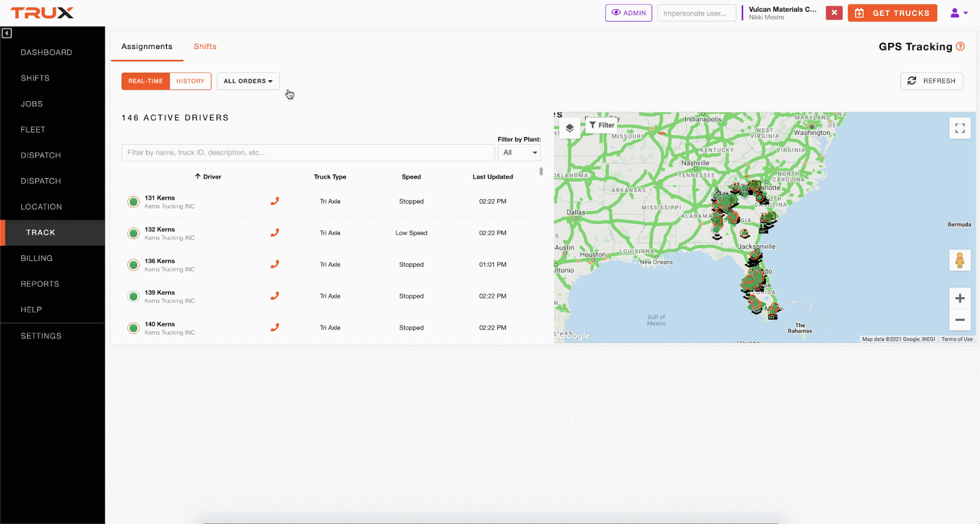Switch to History tracking mode

pyautogui.click(x=190, y=81)
